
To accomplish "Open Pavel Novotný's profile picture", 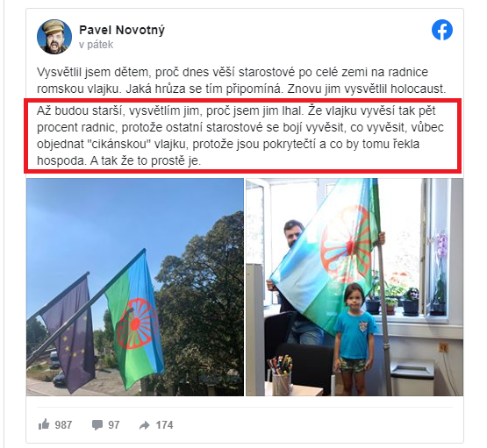I will (54, 37).
